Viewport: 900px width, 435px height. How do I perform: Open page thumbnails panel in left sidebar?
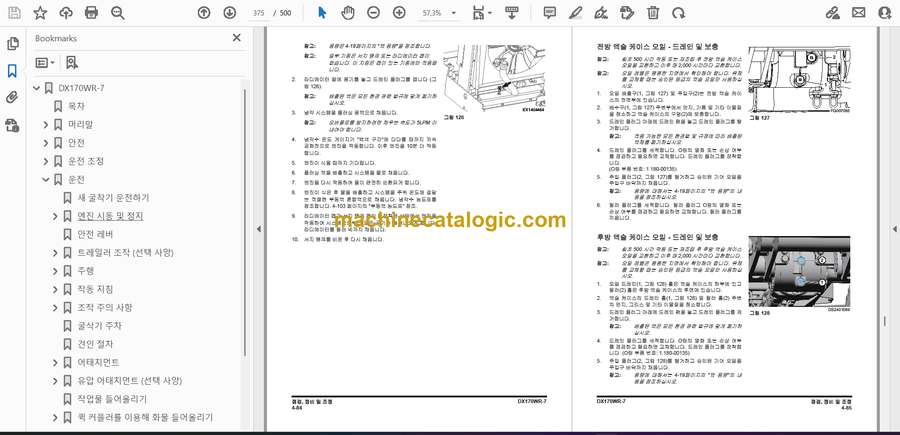(13, 44)
